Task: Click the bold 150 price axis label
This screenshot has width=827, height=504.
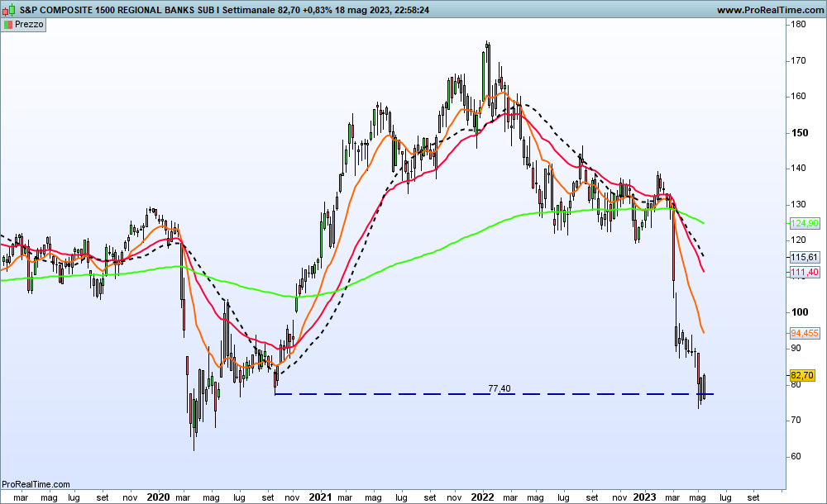Action: (x=800, y=133)
